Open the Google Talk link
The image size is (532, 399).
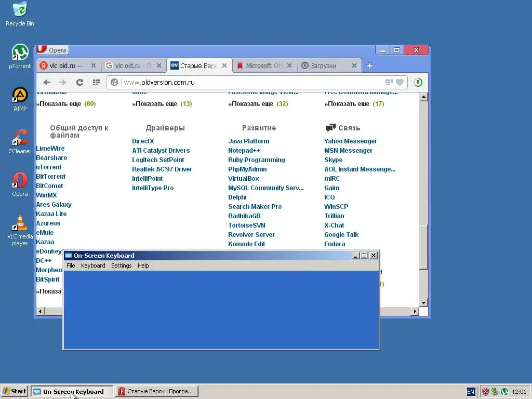click(x=341, y=235)
